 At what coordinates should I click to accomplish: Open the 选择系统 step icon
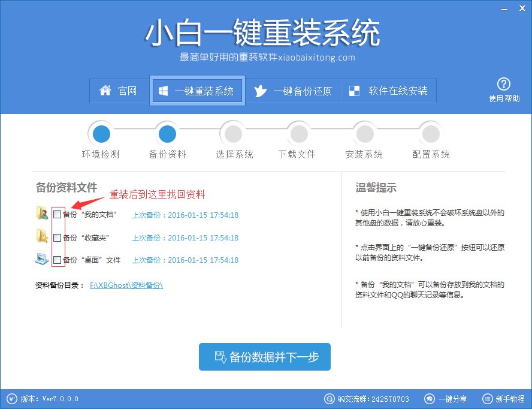[232, 133]
